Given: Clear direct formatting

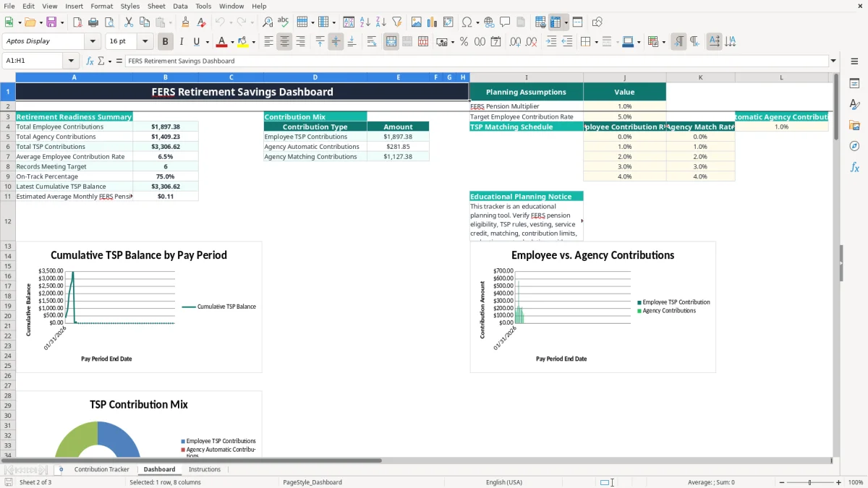Looking at the screenshot, I should point(201,22).
